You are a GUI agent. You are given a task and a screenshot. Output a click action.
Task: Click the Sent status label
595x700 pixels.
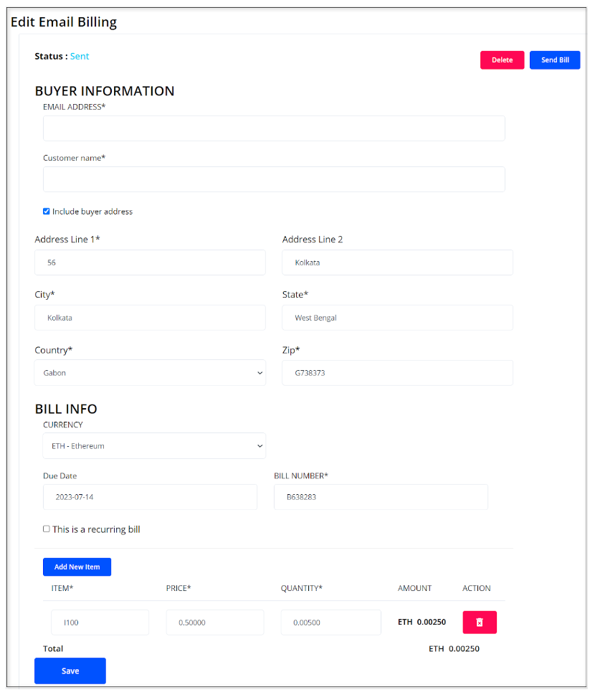[x=79, y=55]
